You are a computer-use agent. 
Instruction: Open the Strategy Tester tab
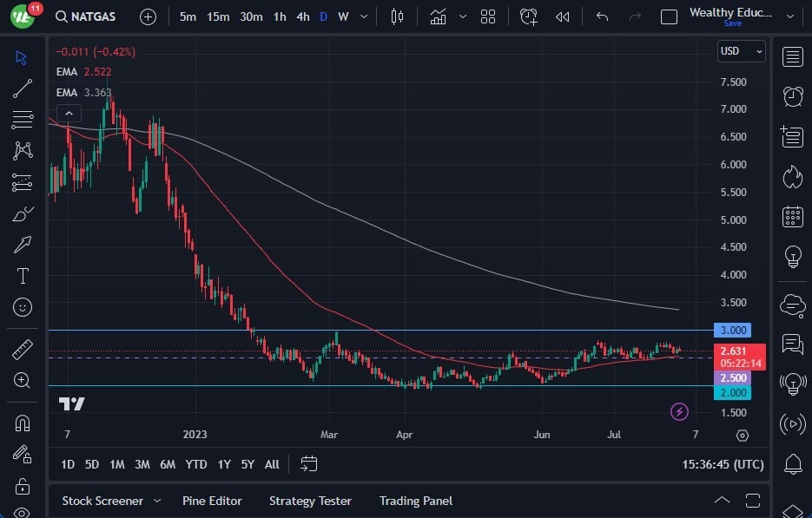(x=310, y=501)
